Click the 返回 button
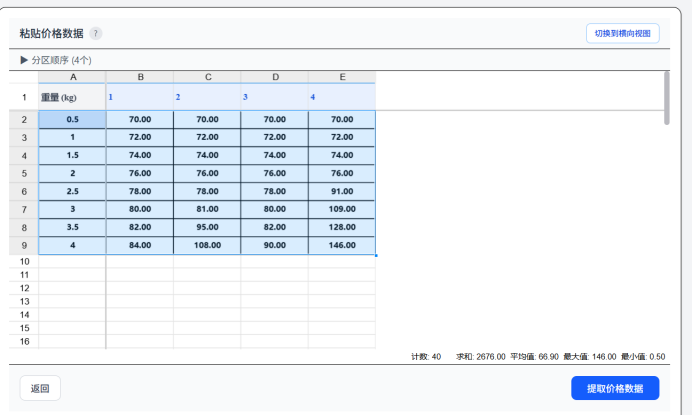The image size is (692, 415). click(x=40, y=388)
